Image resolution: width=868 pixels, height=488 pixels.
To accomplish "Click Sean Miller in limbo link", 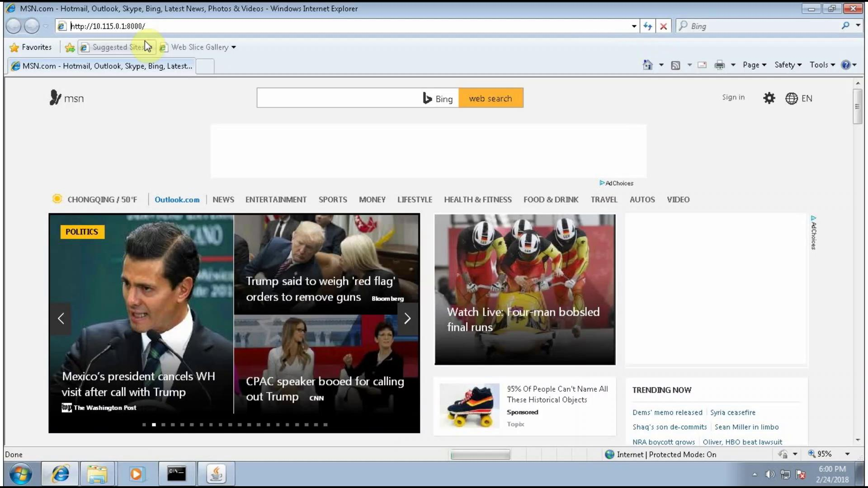I will click(x=747, y=427).
